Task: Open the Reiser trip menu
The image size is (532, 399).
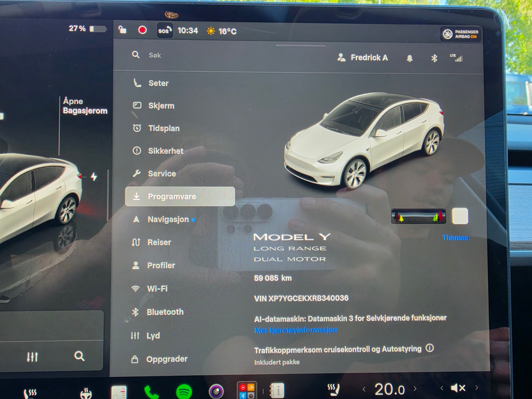Action: point(151,242)
